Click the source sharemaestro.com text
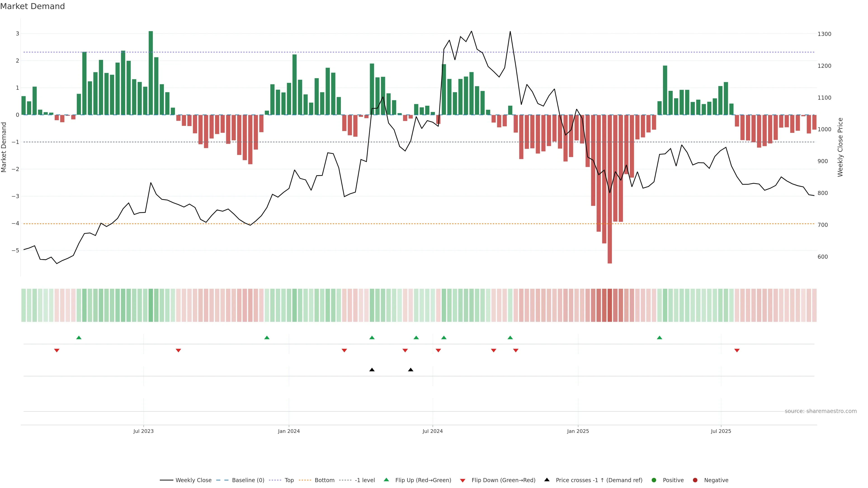The image size is (868, 488). pos(821,411)
